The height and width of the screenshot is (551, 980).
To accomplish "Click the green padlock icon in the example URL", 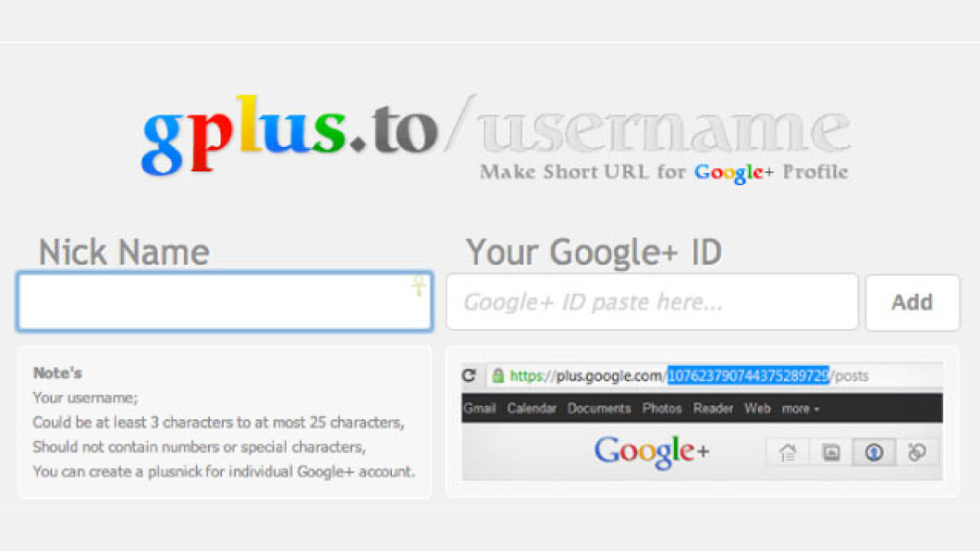I will pyautogui.click(x=497, y=375).
